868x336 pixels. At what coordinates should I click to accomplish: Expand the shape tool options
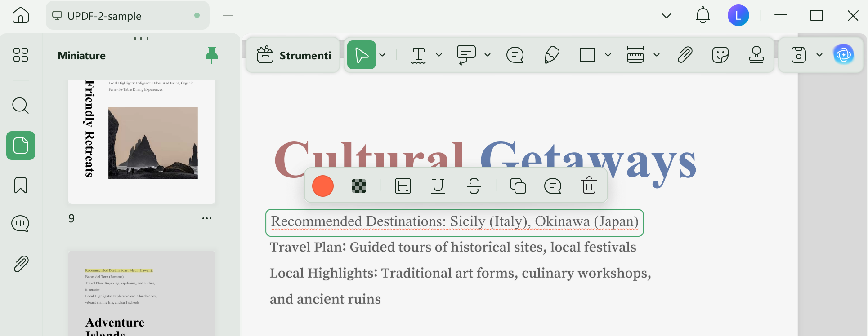tap(608, 55)
